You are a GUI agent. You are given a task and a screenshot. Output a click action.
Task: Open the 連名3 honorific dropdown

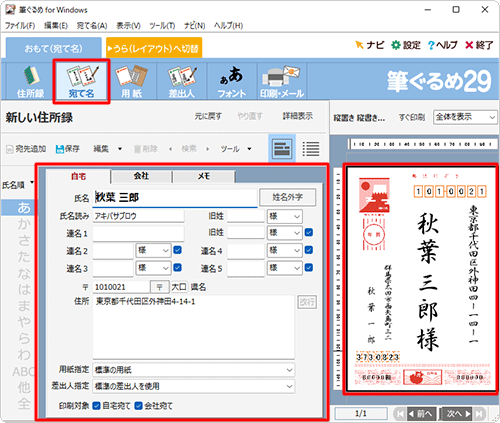(x=153, y=268)
